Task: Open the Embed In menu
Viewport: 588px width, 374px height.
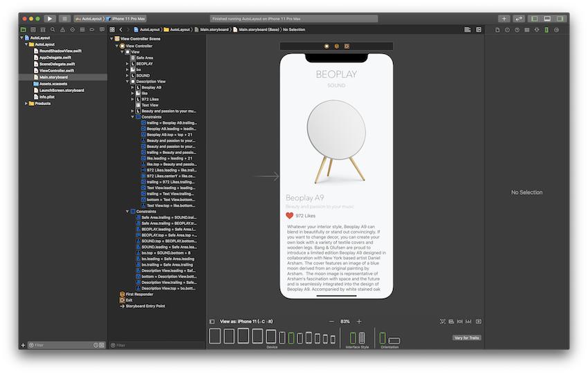Action: (x=479, y=321)
